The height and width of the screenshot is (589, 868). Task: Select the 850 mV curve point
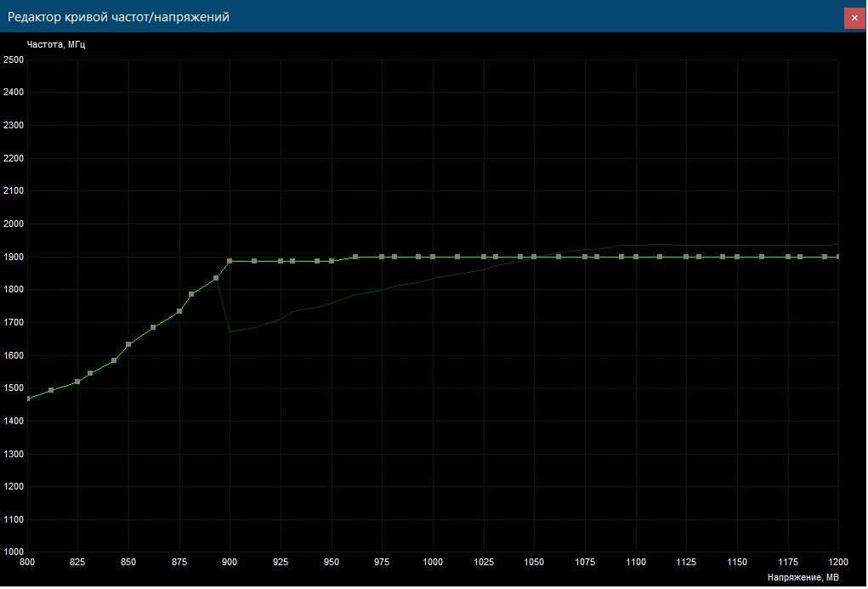click(x=128, y=344)
